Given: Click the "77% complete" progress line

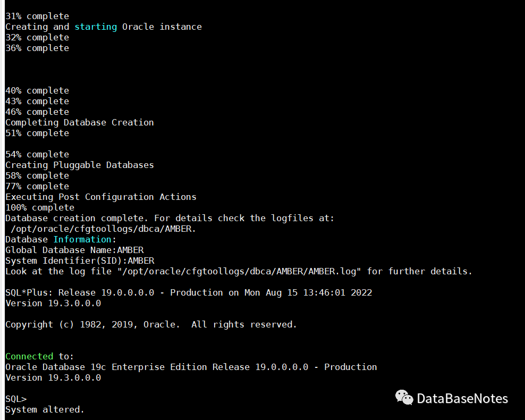Looking at the screenshot, I should [37, 186].
